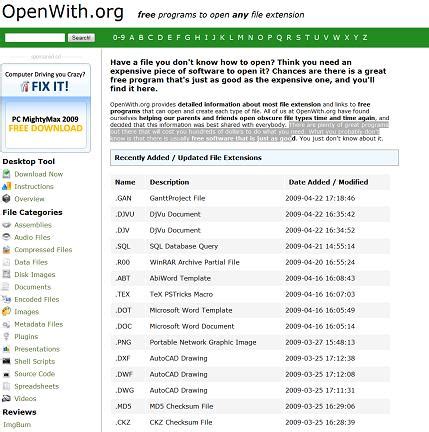Open the letter M extension index

pyautogui.click(x=240, y=37)
